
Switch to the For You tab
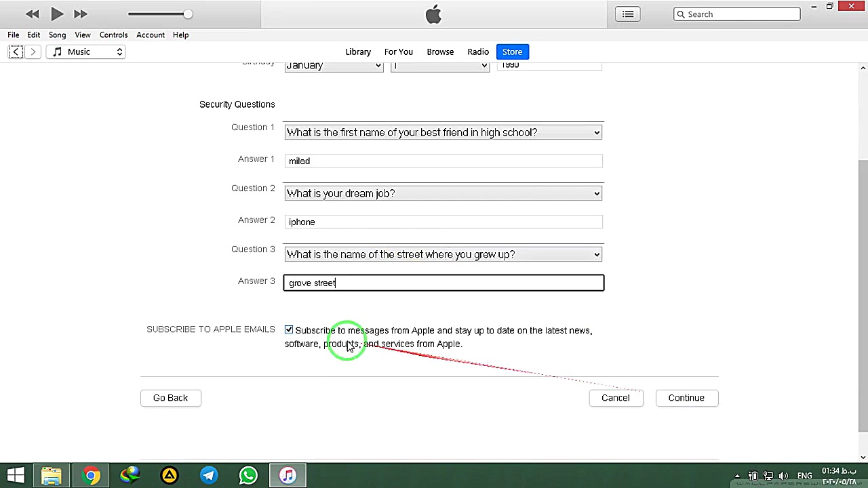(x=399, y=52)
